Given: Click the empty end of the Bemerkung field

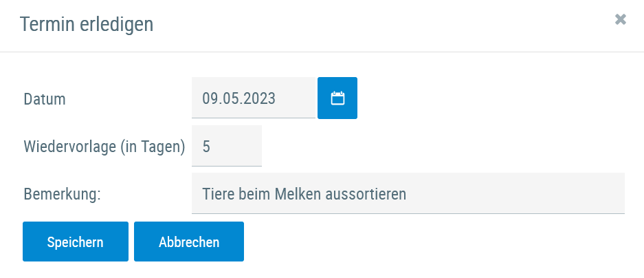Looking at the screenshot, I should (x=550, y=193).
